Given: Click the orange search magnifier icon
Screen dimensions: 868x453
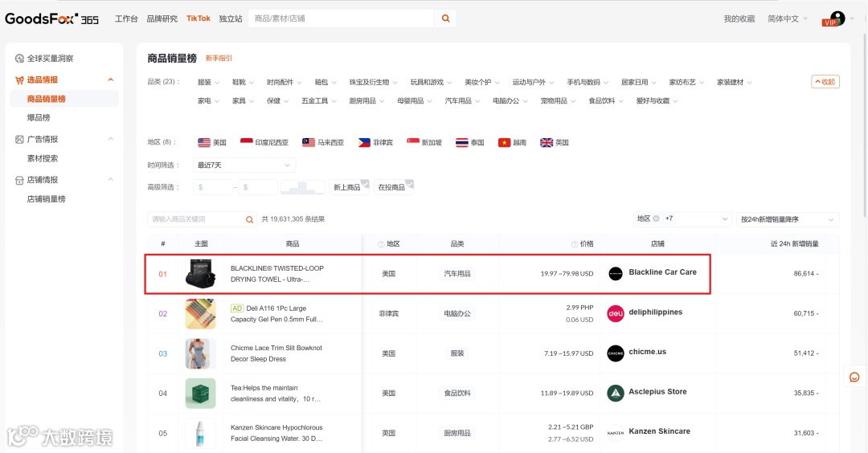Looking at the screenshot, I should click(x=445, y=18).
